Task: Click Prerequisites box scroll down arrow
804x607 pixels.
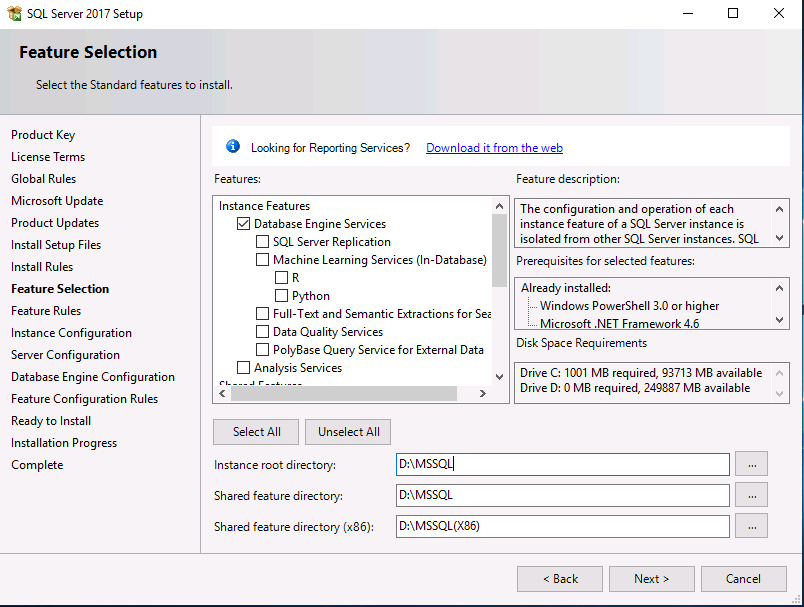Action: tap(779, 320)
